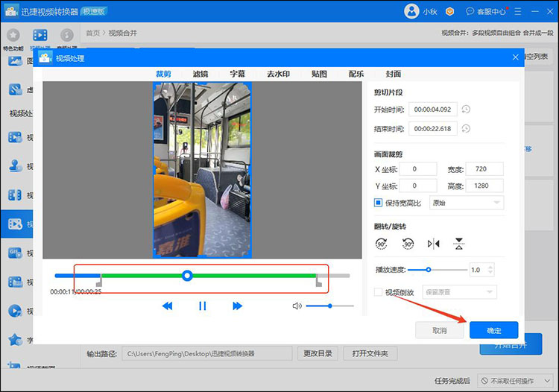559x392 pixels.
Task: Select the video processing toolbar icon
Action: 40,35
